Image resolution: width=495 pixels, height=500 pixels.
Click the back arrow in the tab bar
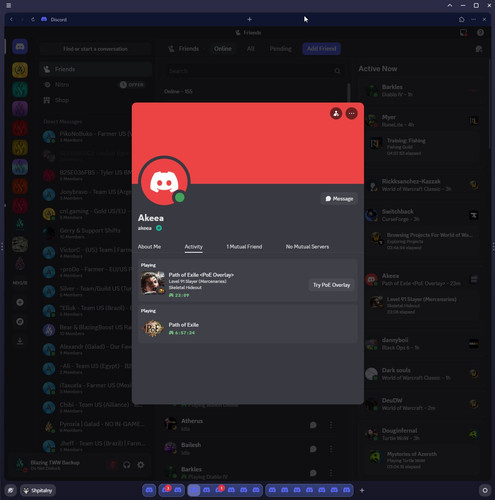click(11, 19)
